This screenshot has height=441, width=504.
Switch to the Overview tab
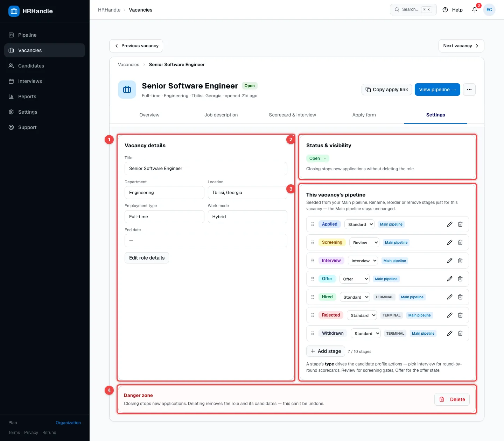click(149, 115)
